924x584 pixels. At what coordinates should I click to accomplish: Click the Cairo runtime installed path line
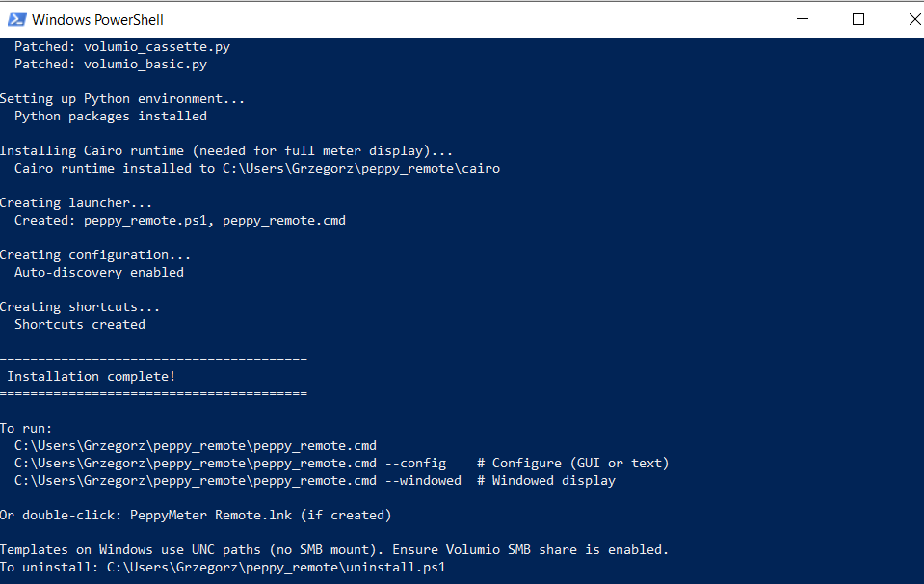tap(257, 168)
